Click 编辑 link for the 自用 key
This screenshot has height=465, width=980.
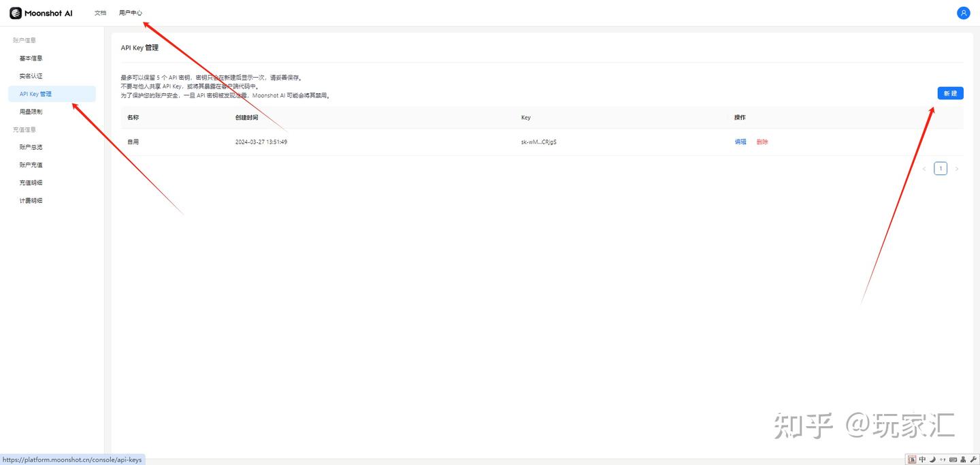[x=740, y=142]
